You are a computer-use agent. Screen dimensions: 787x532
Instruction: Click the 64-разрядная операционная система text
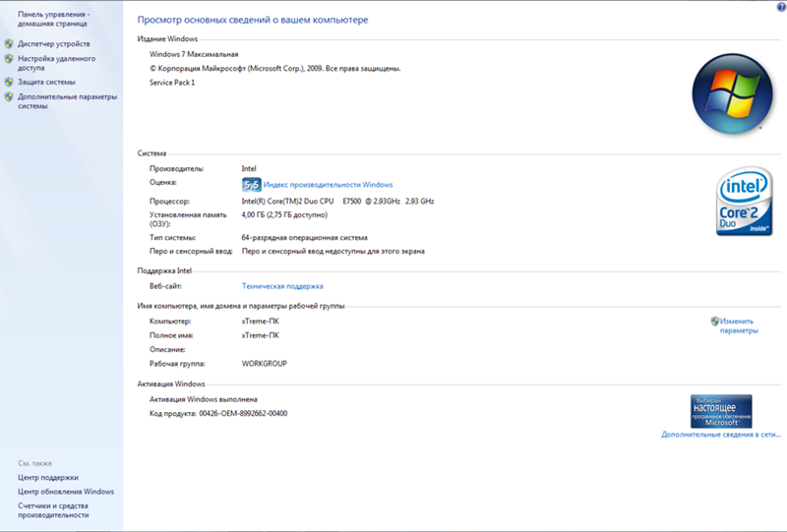pyautogui.click(x=304, y=237)
